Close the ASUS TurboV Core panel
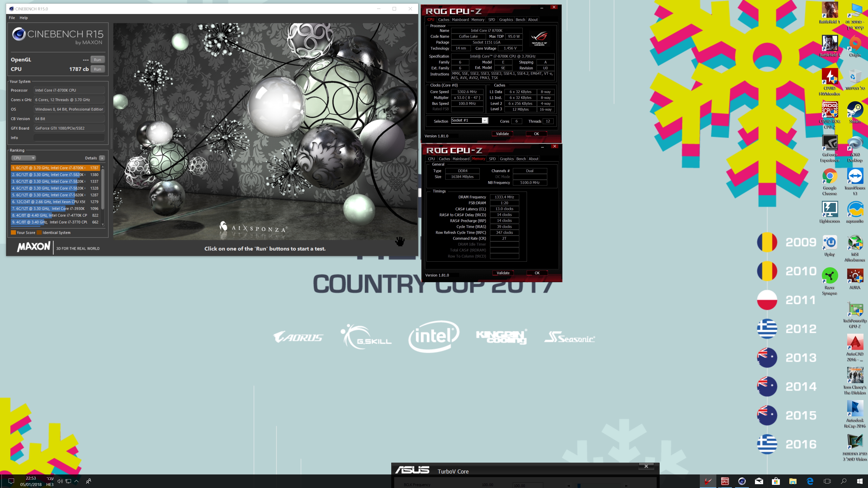Screen dimensions: 868x488 646,466
